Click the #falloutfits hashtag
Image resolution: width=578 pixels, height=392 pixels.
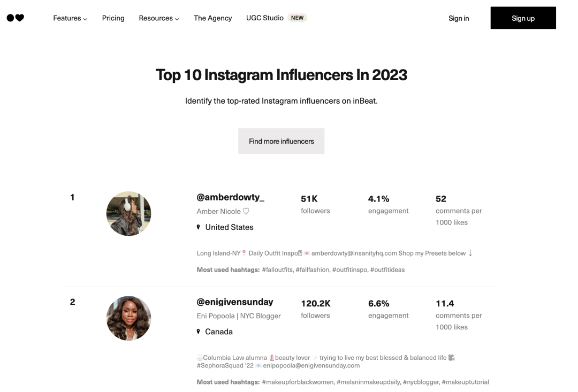[x=277, y=270]
